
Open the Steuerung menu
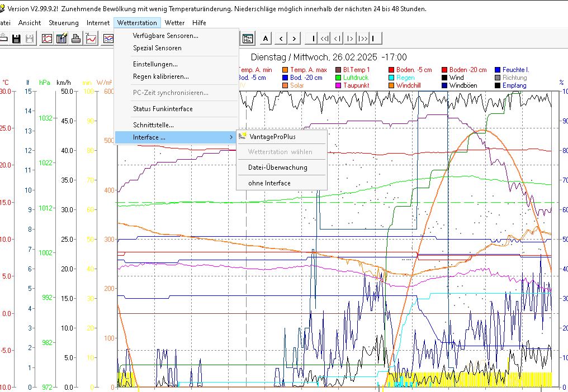tap(64, 23)
